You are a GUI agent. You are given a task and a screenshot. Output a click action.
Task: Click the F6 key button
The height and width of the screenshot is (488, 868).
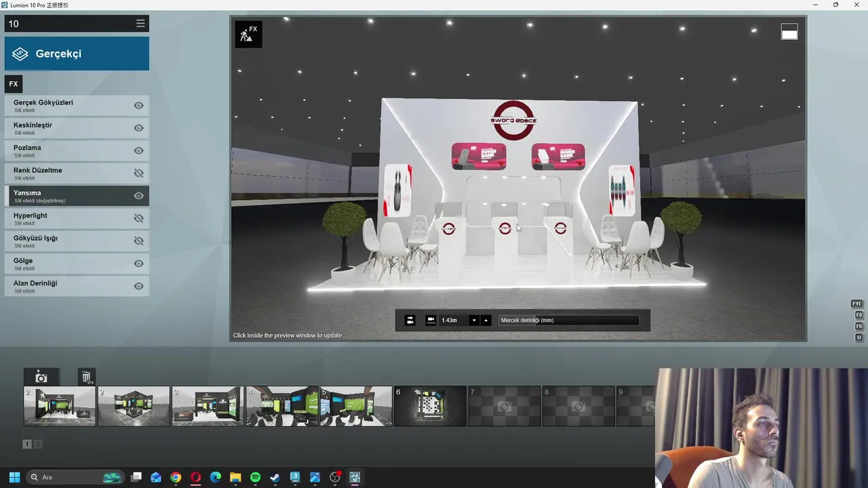point(859,326)
